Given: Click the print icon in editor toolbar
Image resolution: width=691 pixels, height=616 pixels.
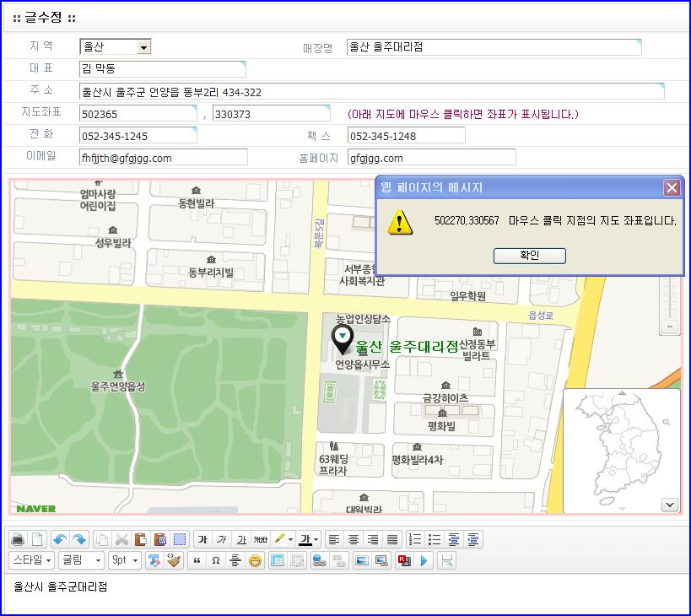Looking at the screenshot, I should point(17,539).
